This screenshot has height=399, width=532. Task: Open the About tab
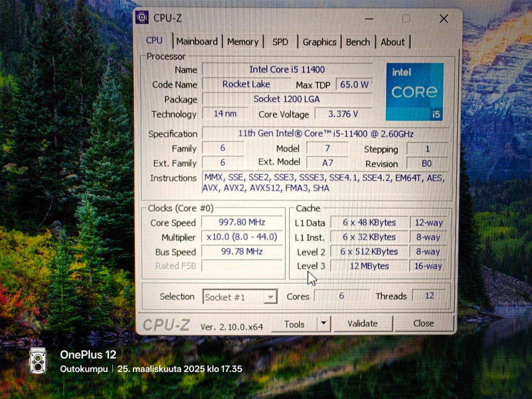click(x=392, y=42)
